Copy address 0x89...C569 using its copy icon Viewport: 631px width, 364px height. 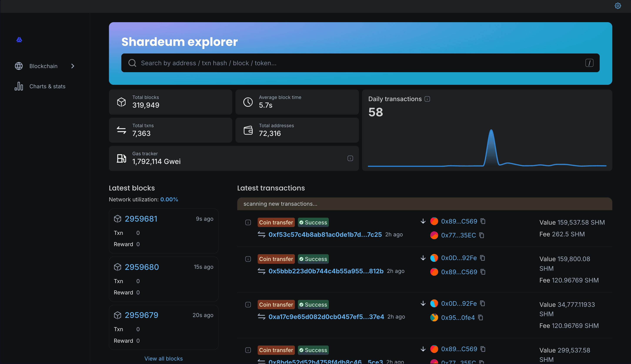tap(483, 221)
